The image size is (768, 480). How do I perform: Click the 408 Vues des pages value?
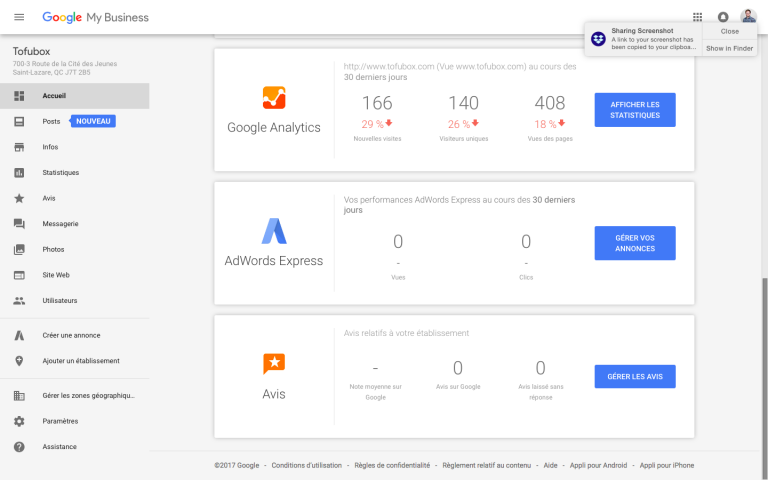(x=550, y=103)
